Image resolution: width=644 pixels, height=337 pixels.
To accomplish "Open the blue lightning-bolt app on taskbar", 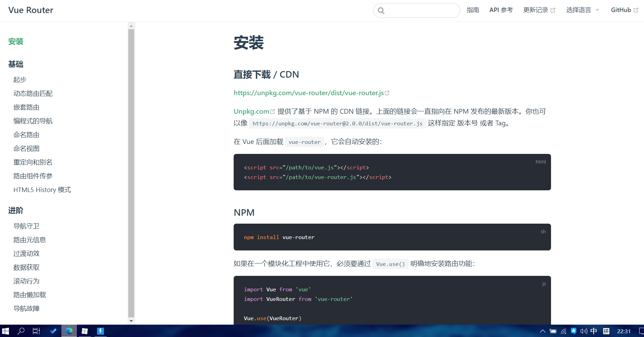I will (100, 331).
